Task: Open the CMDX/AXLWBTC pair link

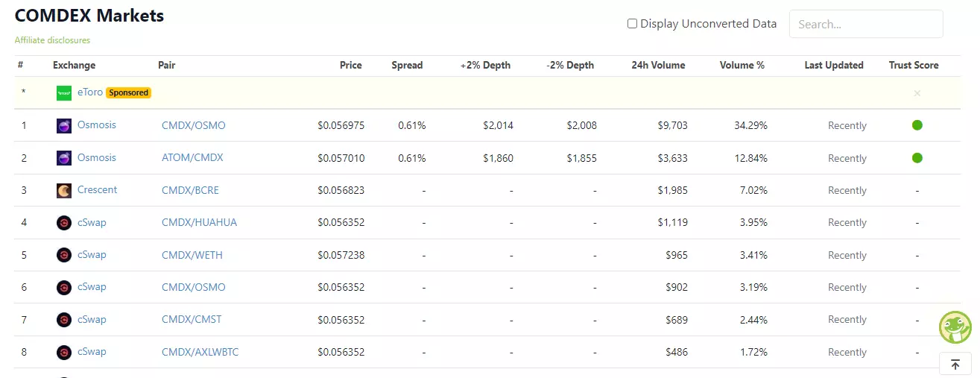Action: [200, 352]
